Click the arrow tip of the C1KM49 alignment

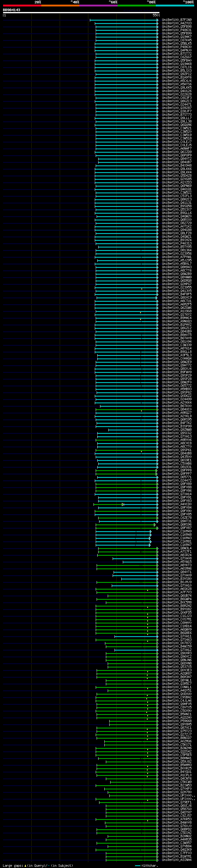(151, 531)
